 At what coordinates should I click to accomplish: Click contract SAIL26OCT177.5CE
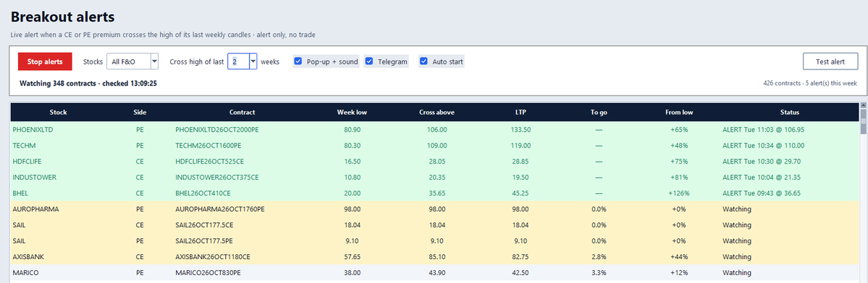[205, 225]
